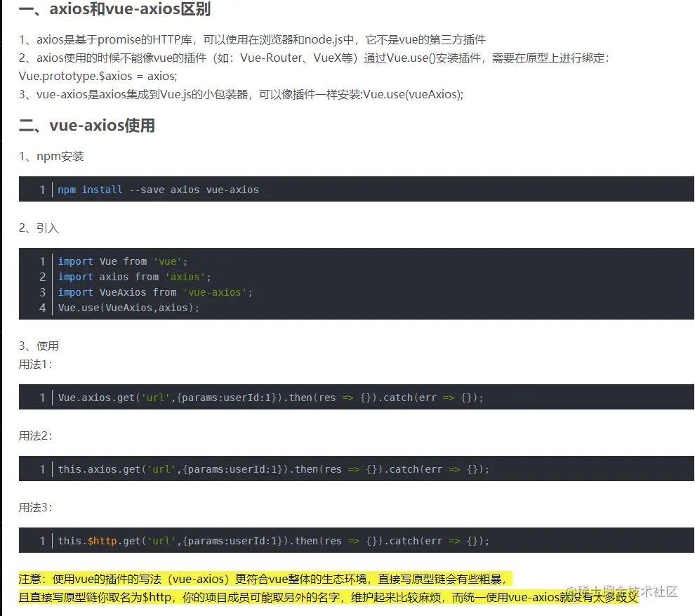Click code line starting "this.axios.get('url'"
Viewport: 695px width, 616px height.
click(274, 469)
